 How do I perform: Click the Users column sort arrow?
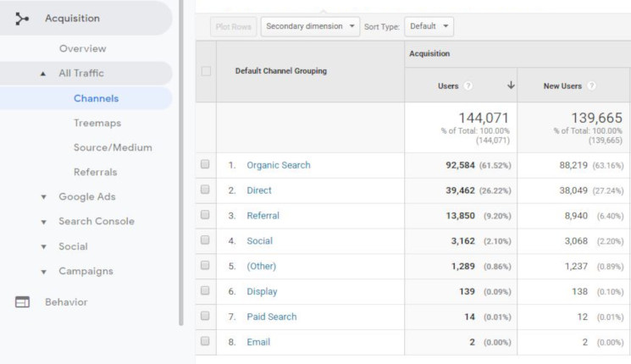click(x=511, y=85)
